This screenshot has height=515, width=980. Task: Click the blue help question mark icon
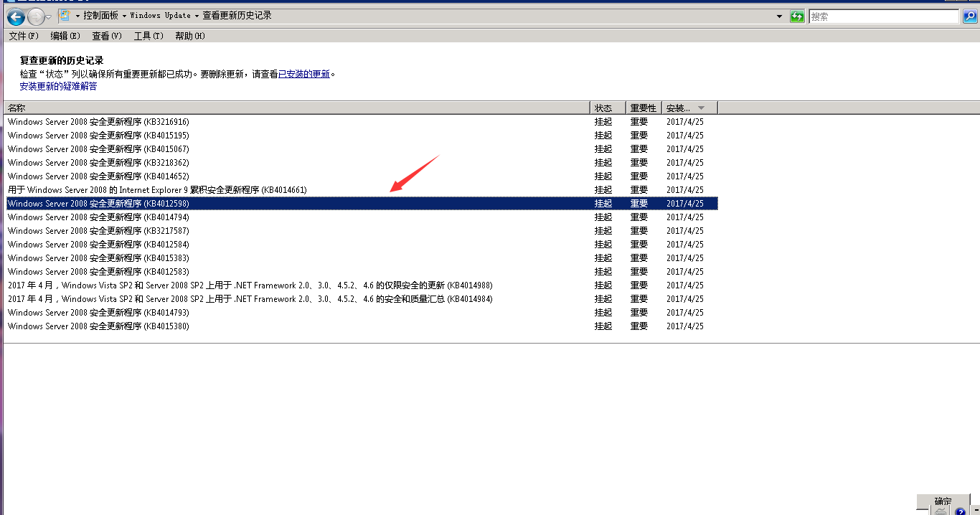(961, 511)
